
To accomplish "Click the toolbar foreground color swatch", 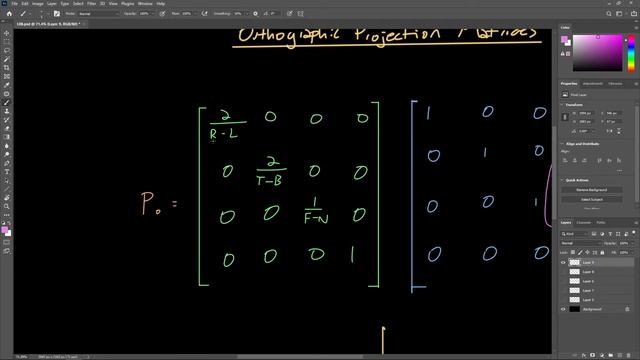I will click(5, 230).
